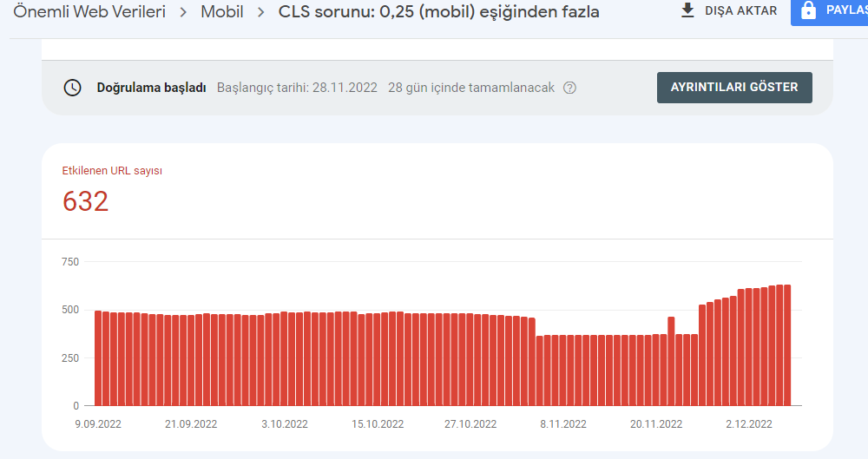
Task: Click the chevron arrow after Mobil breadcrumb
Action: tap(260, 11)
